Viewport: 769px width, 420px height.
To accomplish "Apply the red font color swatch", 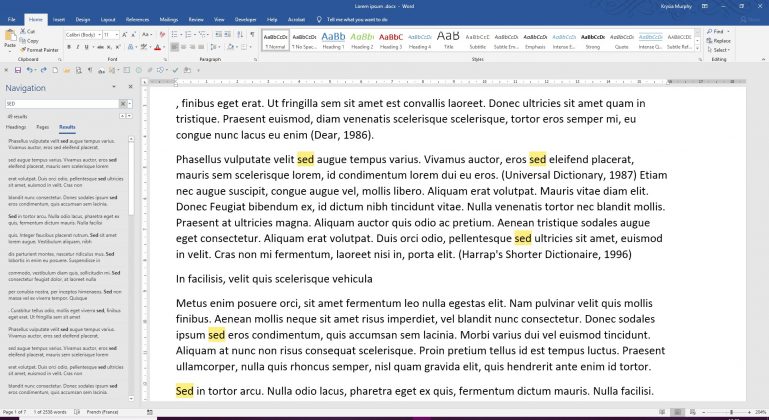I will (x=157, y=47).
